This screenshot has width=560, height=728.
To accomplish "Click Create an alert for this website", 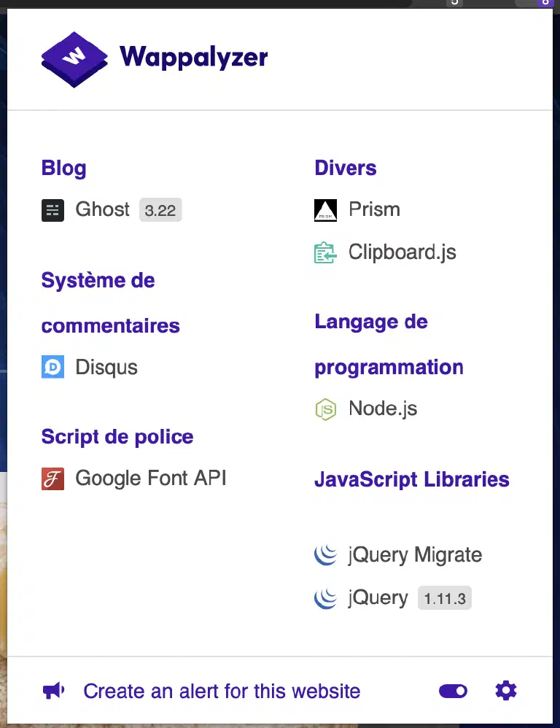I will coord(222,692).
